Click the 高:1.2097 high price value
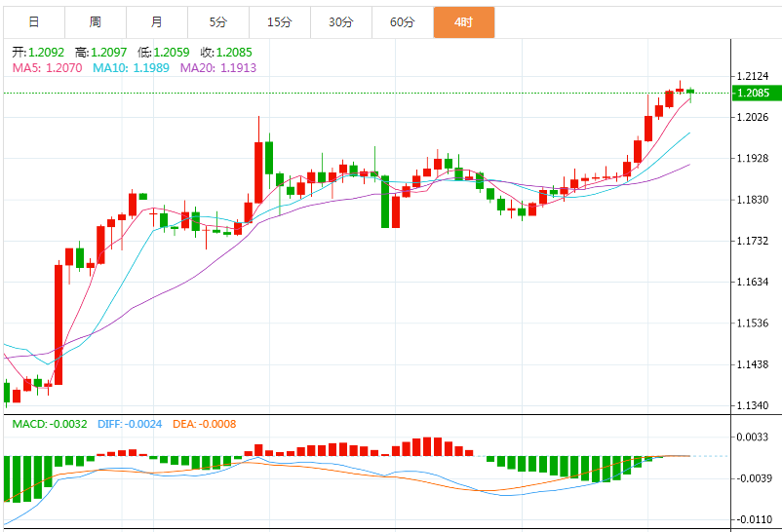782x532 pixels. (100, 52)
